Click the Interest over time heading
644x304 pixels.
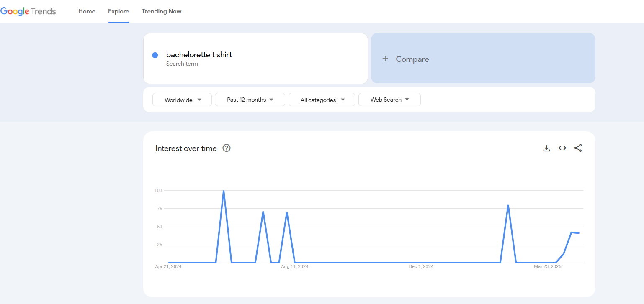point(186,148)
